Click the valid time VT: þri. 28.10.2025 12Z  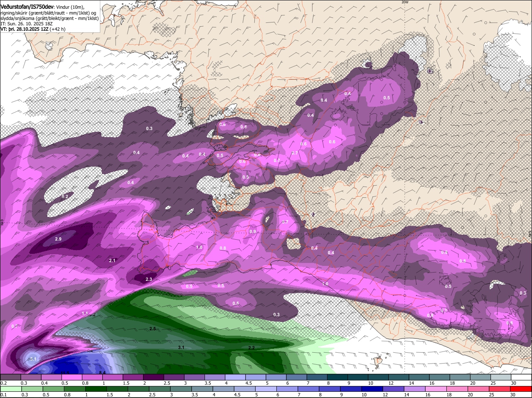25,29
